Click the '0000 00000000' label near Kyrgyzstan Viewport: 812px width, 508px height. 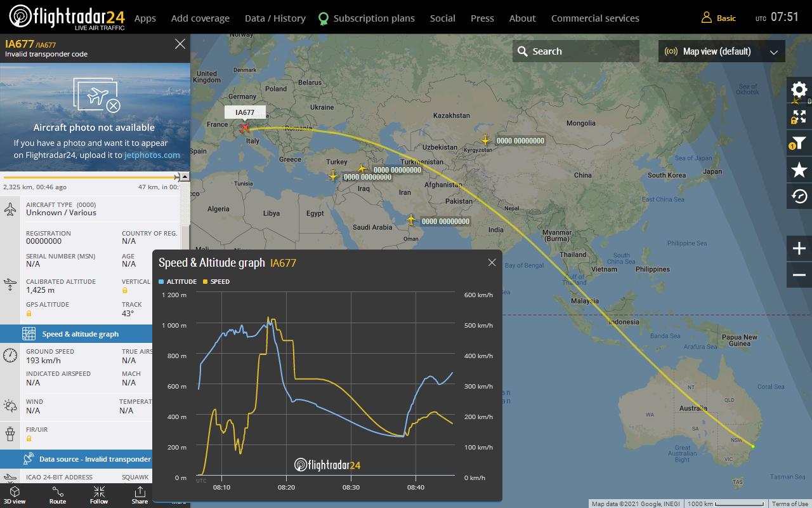coord(520,140)
